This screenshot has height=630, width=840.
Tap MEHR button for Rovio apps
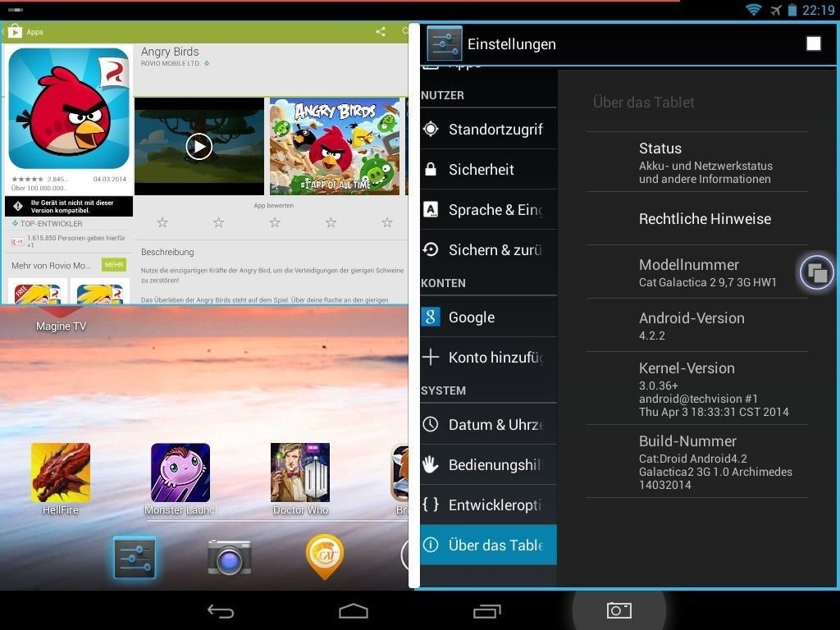pos(114,265)
